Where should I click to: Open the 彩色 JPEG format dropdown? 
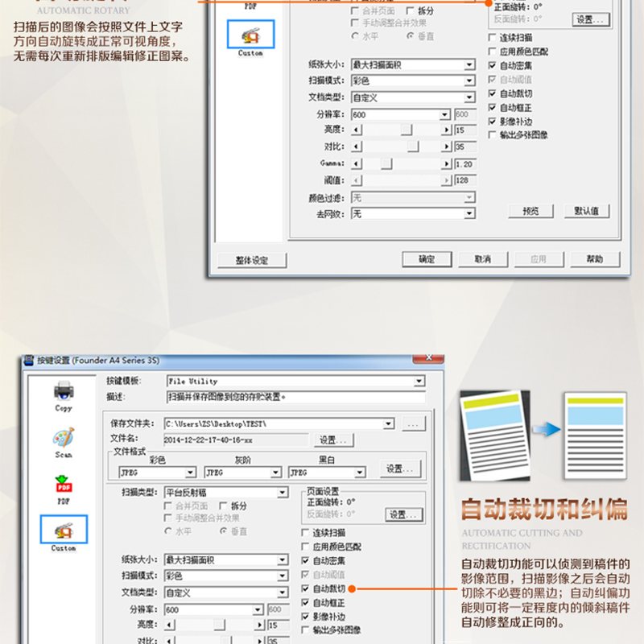[191, 473]
